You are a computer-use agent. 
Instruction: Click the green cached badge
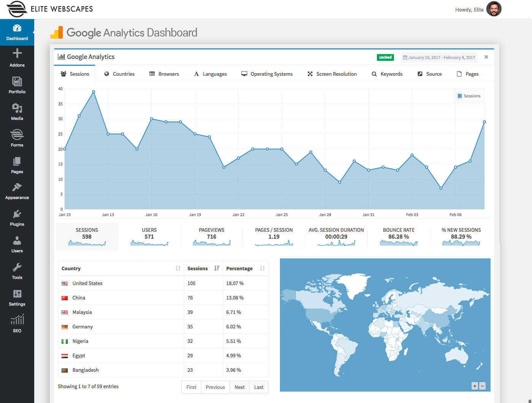(x=385, y=57)
